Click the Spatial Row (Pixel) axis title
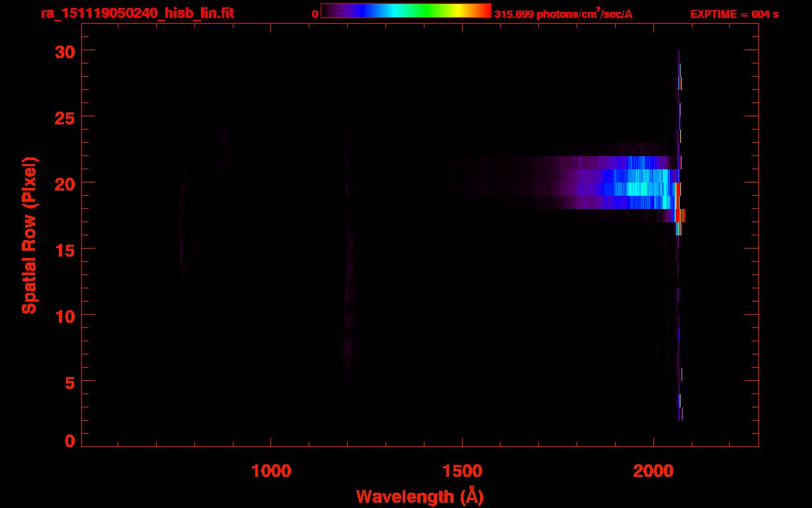 pos(29,235)
